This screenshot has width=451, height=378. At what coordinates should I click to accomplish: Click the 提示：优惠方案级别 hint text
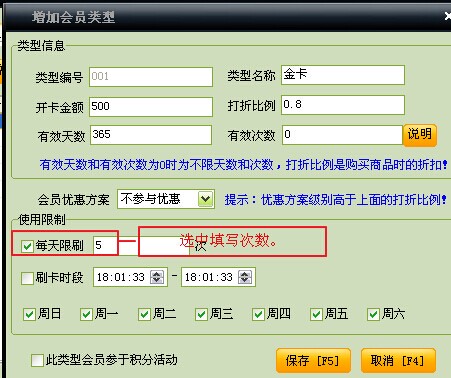(335, 200)
